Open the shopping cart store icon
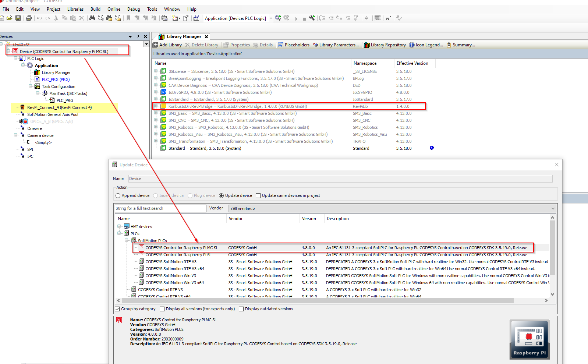 pyautogui.click(x=388, y=18)
